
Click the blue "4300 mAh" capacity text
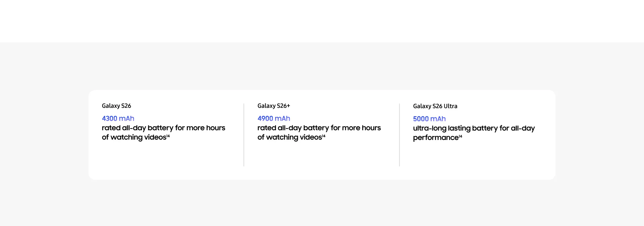point(118,119)
